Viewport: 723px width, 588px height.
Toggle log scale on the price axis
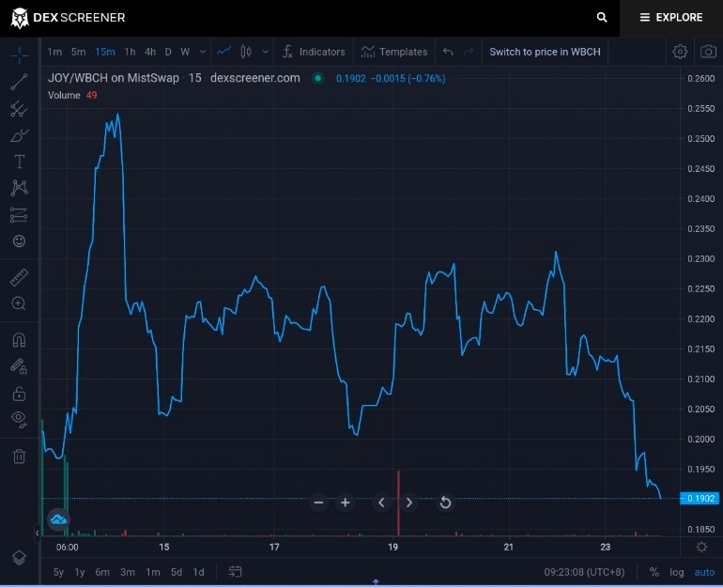tap(676, 572)
